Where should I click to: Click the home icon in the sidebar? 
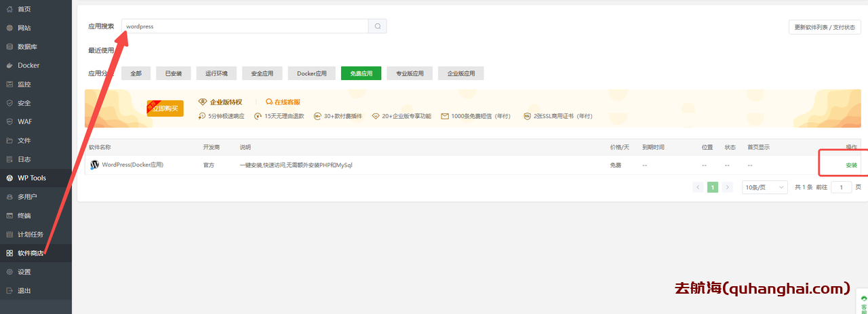coord(9,9)
